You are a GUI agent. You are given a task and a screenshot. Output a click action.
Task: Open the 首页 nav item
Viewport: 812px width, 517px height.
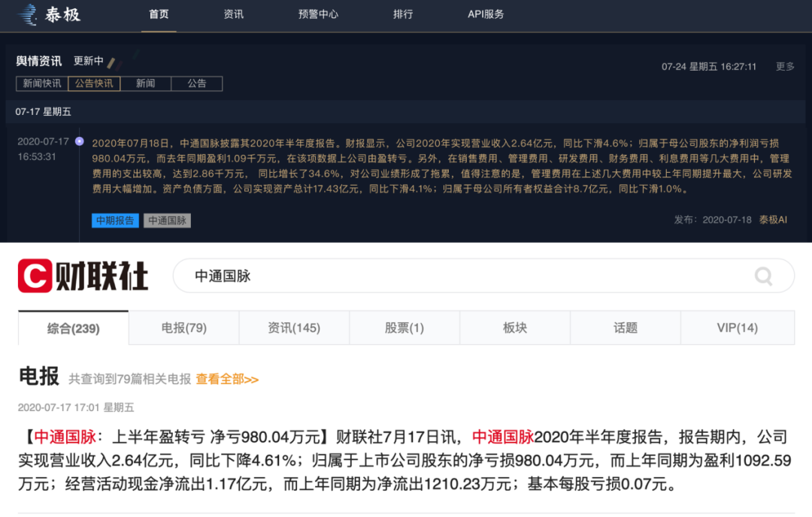tap(159, 14)
